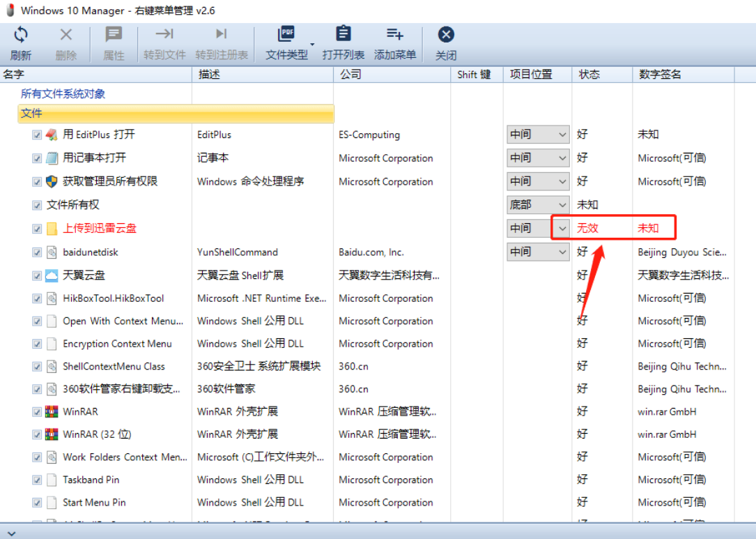
Task: Open 属性 properties from the toolbar
Action: 114,35
